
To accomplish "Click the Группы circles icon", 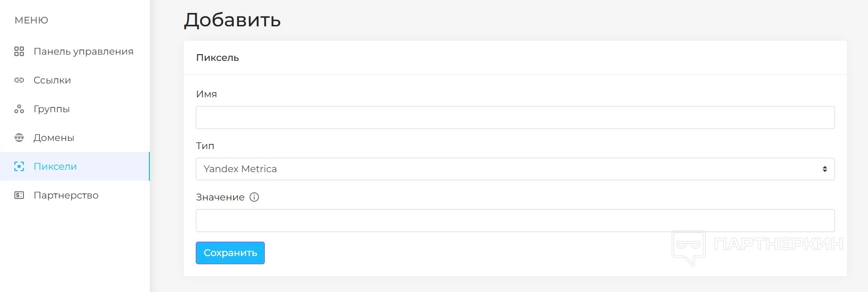I will pyautogui.click(x=19, y=109).
